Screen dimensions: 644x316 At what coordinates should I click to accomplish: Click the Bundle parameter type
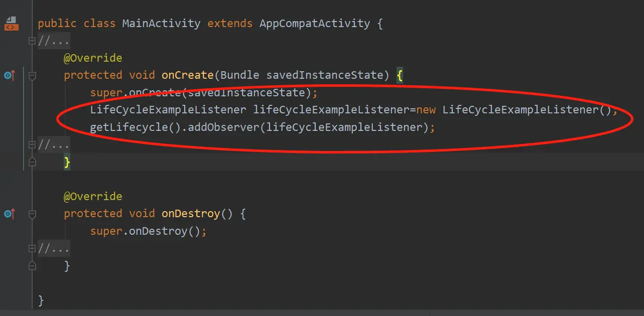point(240,75)
